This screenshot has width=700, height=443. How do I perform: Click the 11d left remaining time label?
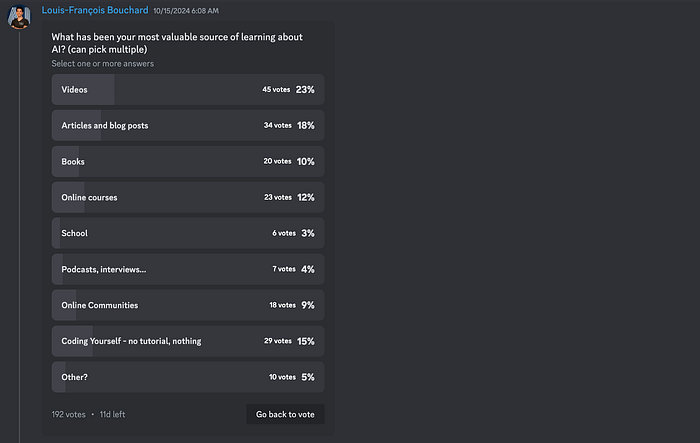[x=112, y=414]
